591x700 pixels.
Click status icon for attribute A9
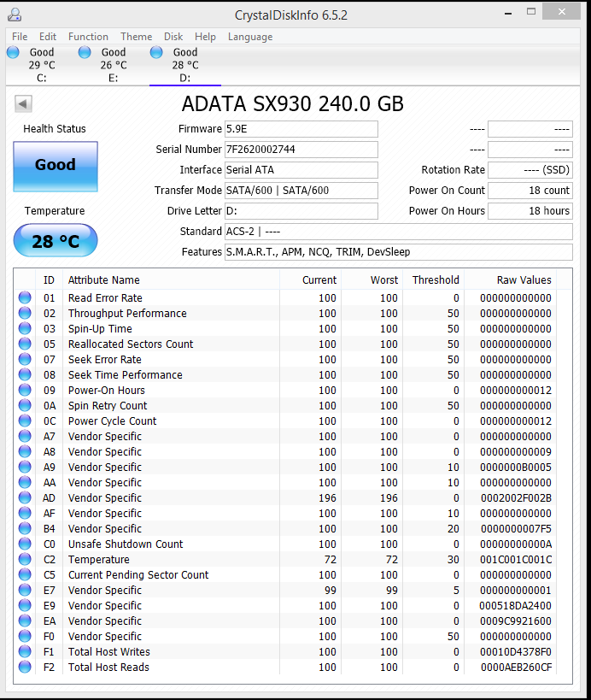pos(25,467)
